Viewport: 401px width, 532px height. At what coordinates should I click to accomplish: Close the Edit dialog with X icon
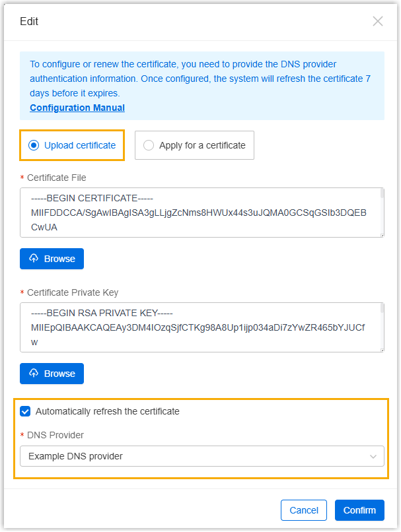[378, 21]
